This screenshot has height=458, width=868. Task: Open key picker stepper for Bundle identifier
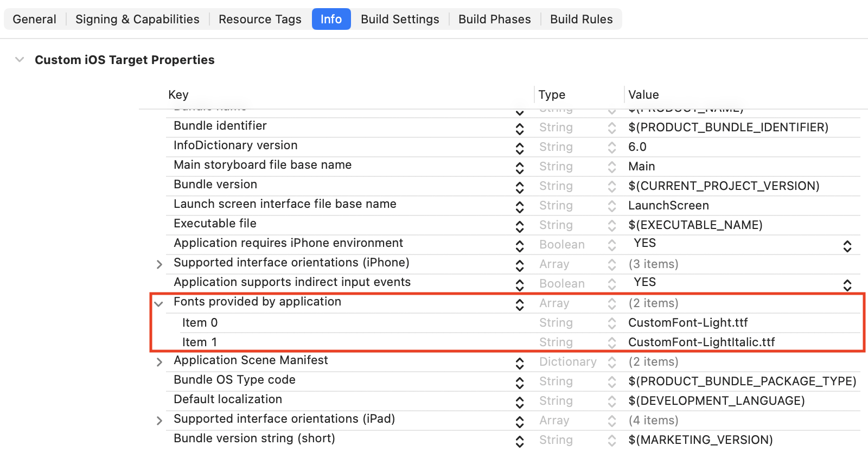tap(520, 129)
